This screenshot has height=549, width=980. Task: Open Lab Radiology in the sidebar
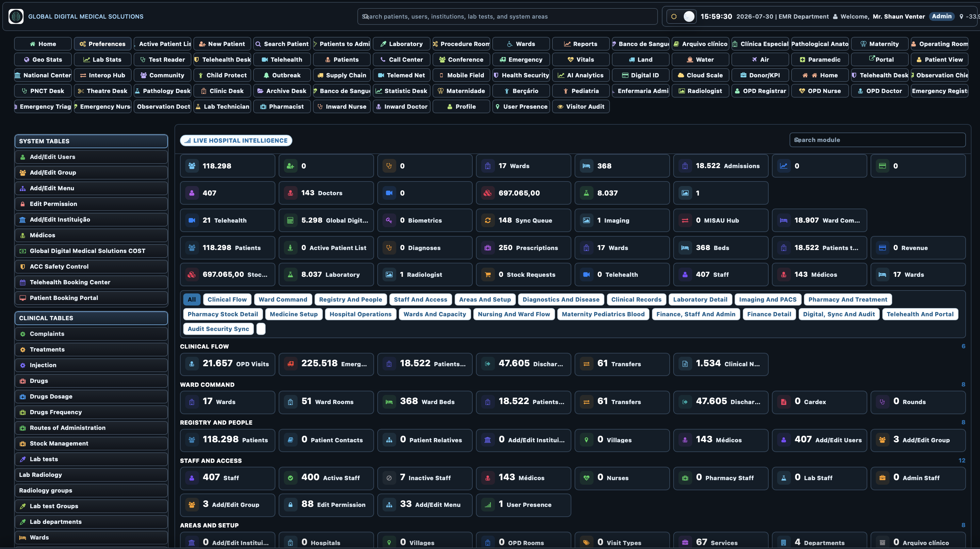(x=91, y=475)
